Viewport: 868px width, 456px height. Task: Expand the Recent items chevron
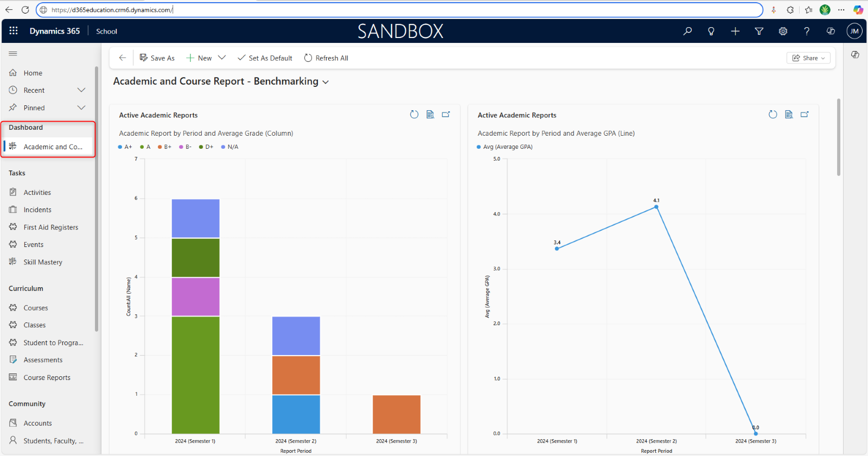[81, 90]
